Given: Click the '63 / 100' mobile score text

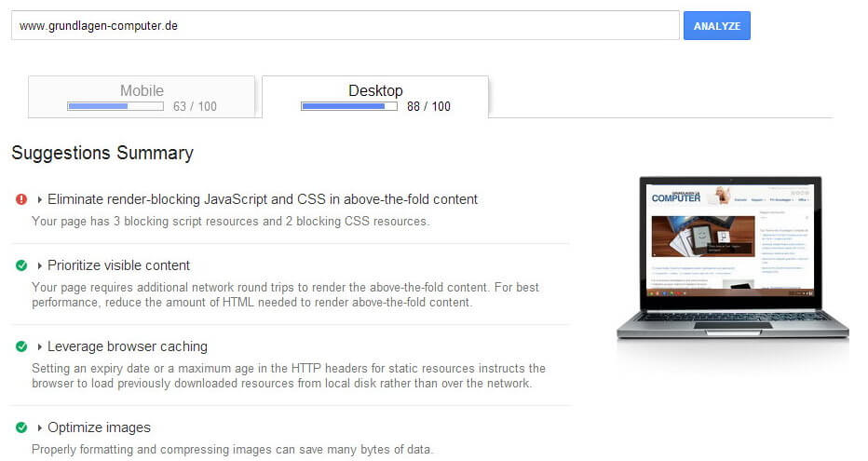Looking at the screenshot, I should [x=195, y=106].
